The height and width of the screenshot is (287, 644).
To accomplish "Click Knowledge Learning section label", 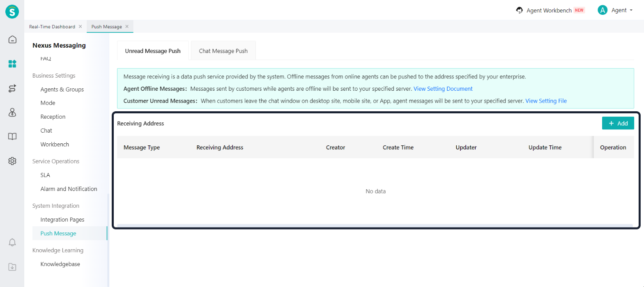I will (58, 250).
